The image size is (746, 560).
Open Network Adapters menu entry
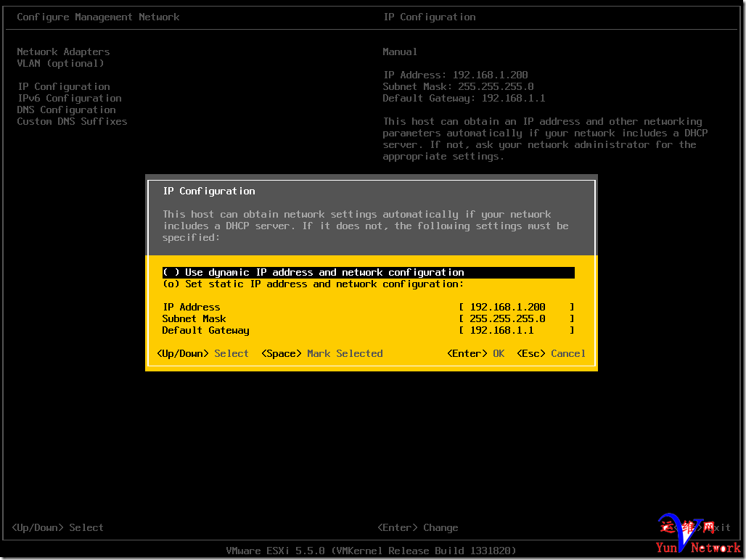tap(63, 52)
